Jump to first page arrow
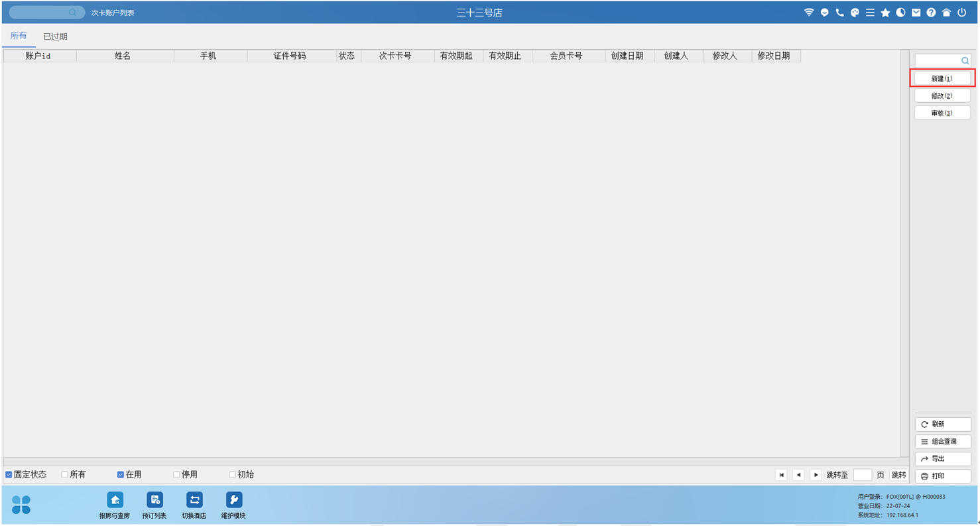Viewport: 980px width, 526px height. [x=781, y=475]
